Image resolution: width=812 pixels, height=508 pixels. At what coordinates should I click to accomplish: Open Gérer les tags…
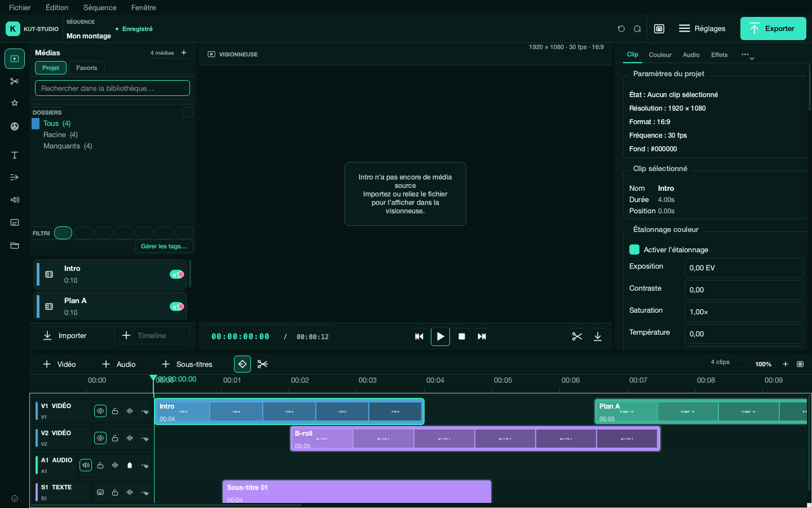coord(164,246)
